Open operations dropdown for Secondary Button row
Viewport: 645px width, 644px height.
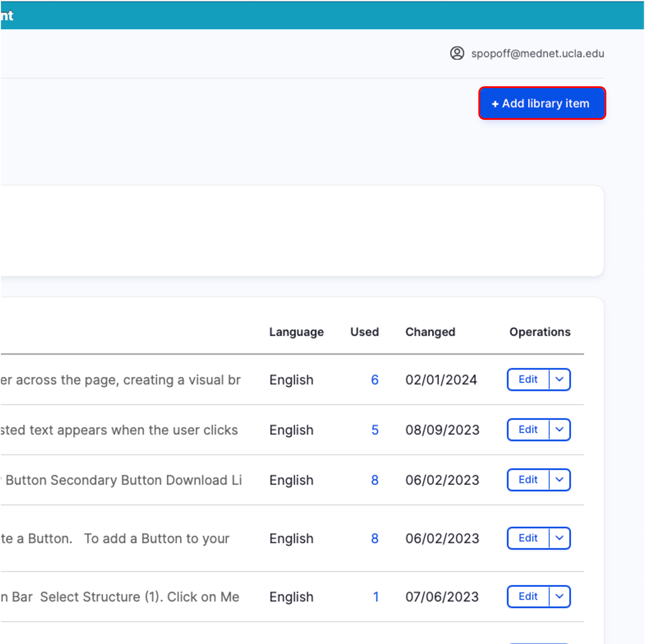click(559, 480)
